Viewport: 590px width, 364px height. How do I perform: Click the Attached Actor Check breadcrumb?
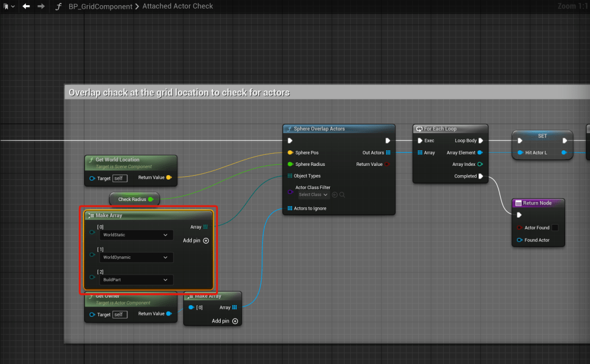tap(178, 6)
